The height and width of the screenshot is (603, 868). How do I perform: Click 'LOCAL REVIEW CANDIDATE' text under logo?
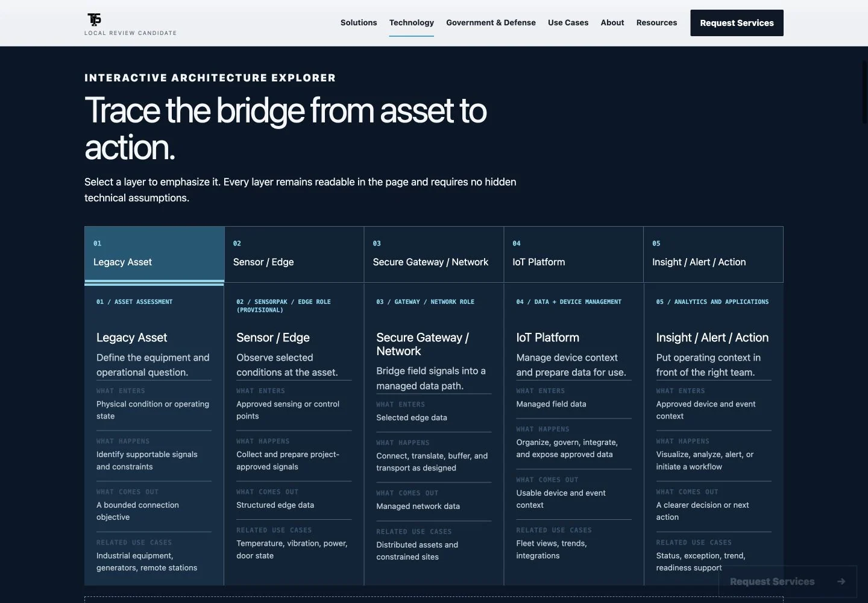[131, 33]
